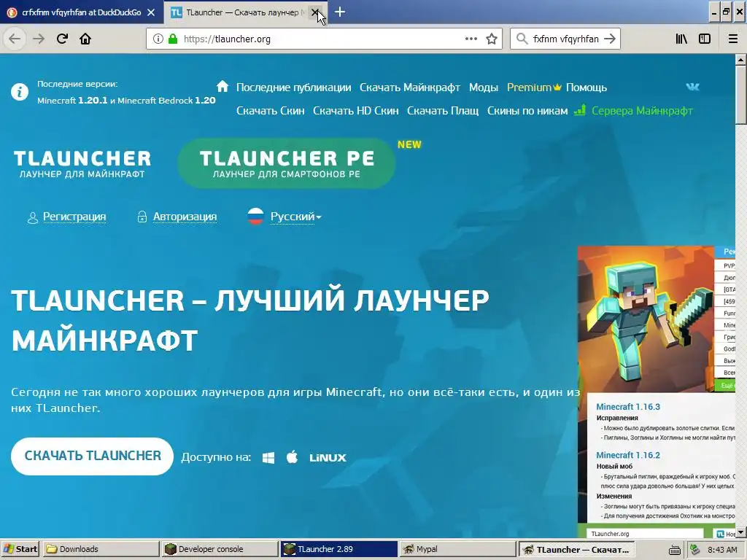Click the info icon beside latest versions
The height and width of the screenshot is (560, 747).
pyautogui.click(x=20, y=91)
